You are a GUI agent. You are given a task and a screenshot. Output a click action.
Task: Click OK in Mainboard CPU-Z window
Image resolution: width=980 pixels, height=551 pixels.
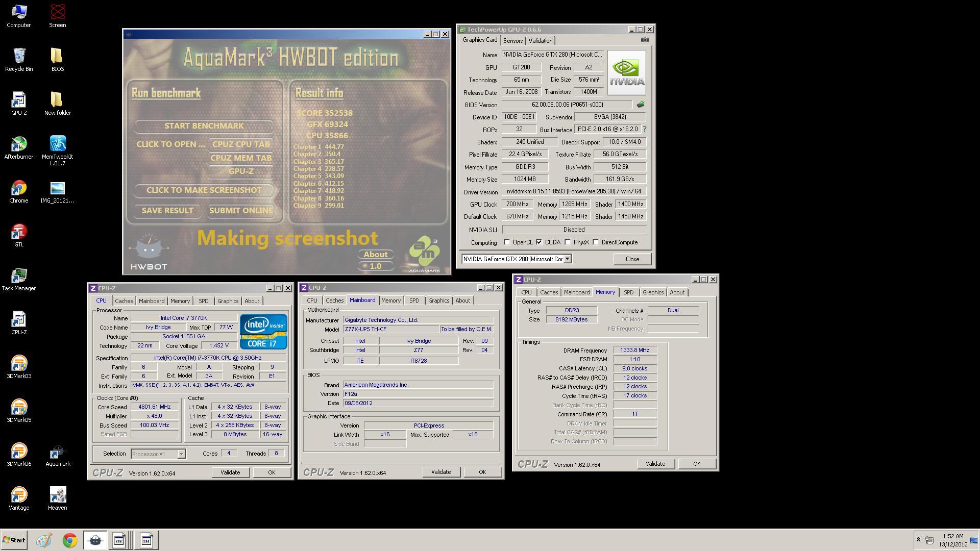[x=482, y=472]
